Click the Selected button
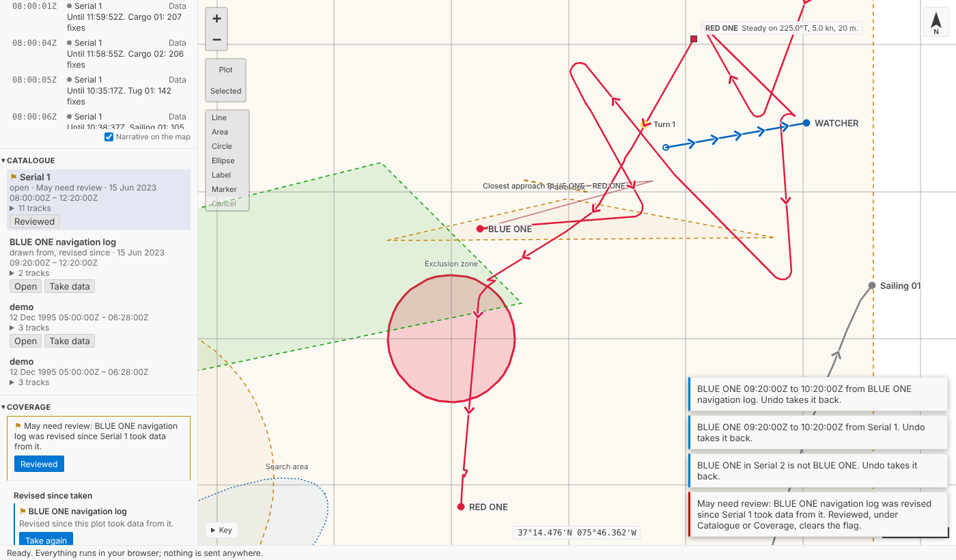Screen dimensions: 956x560 pos(226,91)
